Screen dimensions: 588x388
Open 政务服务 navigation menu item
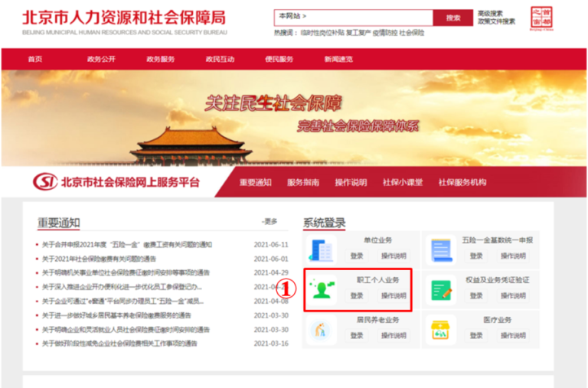[161, 59]
